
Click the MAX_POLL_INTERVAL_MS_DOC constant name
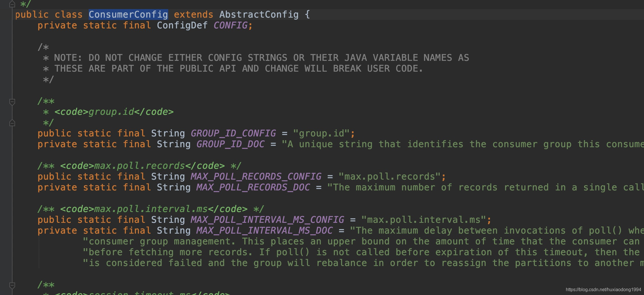(265, 230)
